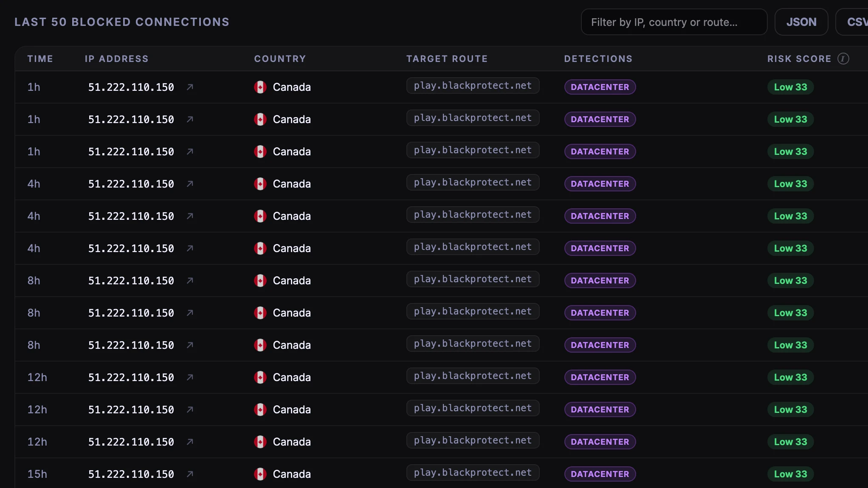Click Low 33 risk badge in 15h row

coord(790,474)
